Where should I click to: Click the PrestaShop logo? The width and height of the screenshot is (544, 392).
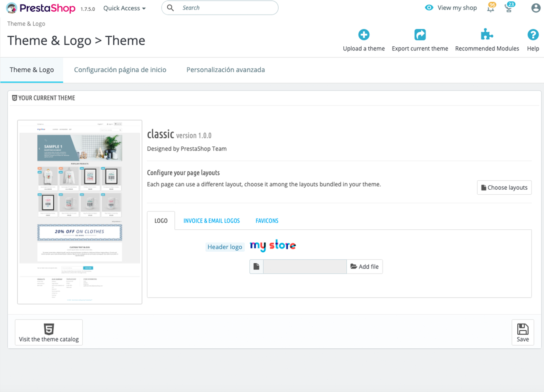[x=41, y=8]
